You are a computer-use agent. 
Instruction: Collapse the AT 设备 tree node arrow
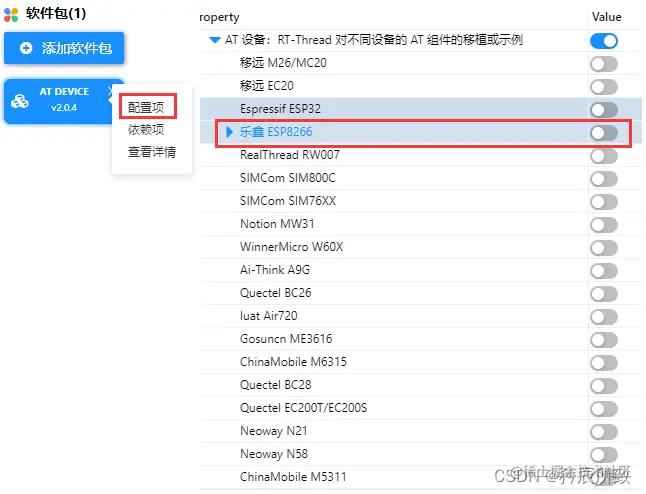tap(215, 40)
